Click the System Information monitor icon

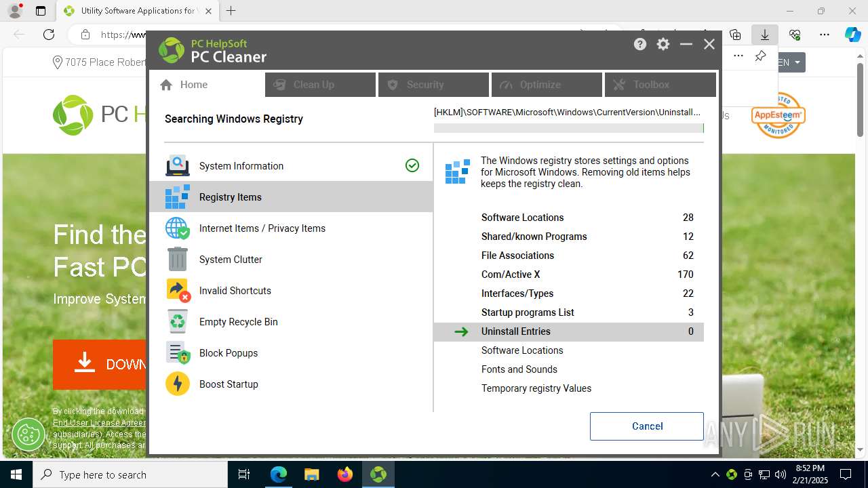pos(178,166)
